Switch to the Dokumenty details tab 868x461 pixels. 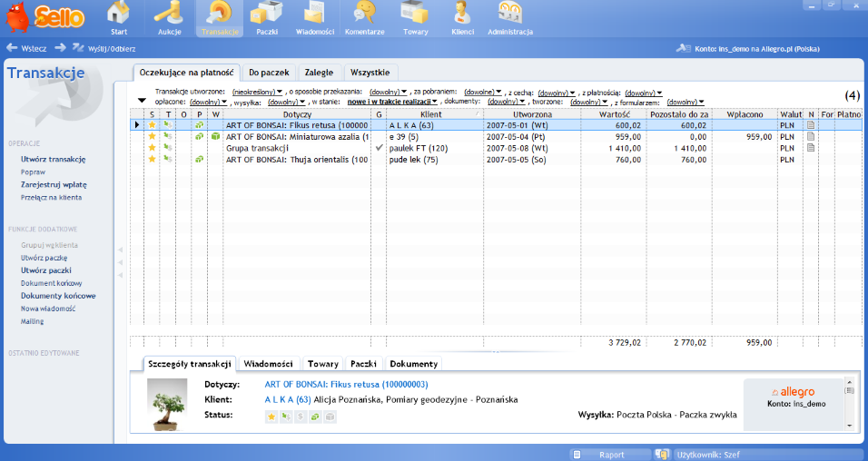click(413, 364)
